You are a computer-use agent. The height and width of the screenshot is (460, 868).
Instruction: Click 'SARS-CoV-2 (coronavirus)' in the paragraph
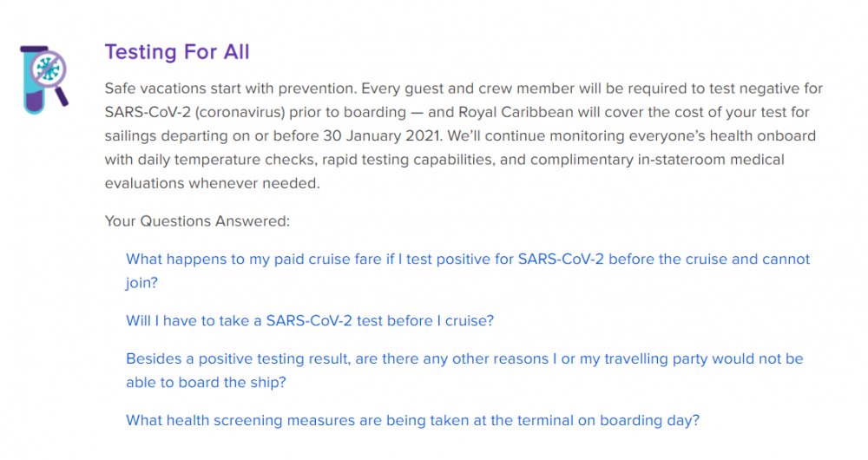pos(194,112)
